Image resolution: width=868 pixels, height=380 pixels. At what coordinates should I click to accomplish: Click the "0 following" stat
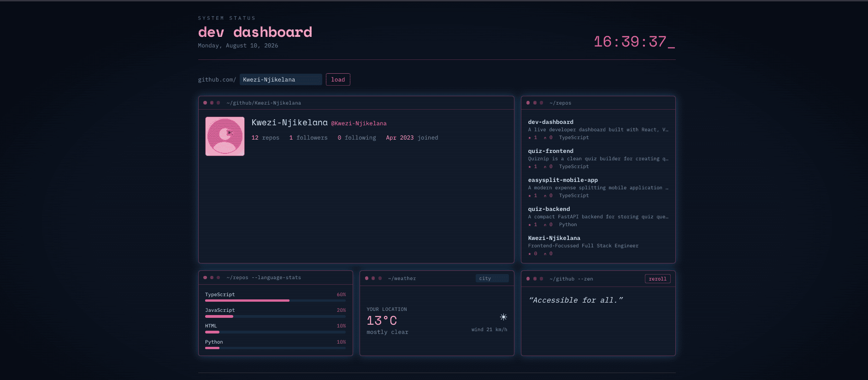[357, 138]
